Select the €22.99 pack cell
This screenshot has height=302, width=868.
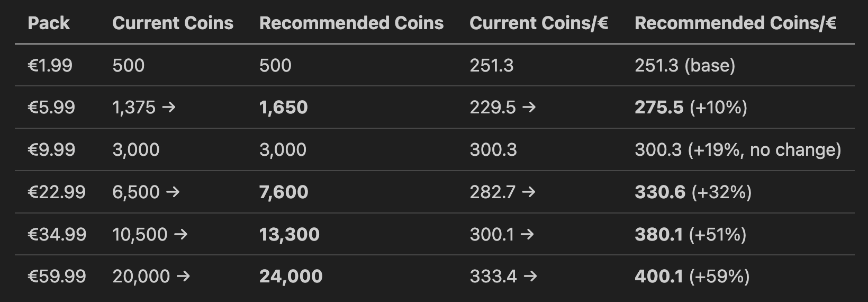[57, 192]
